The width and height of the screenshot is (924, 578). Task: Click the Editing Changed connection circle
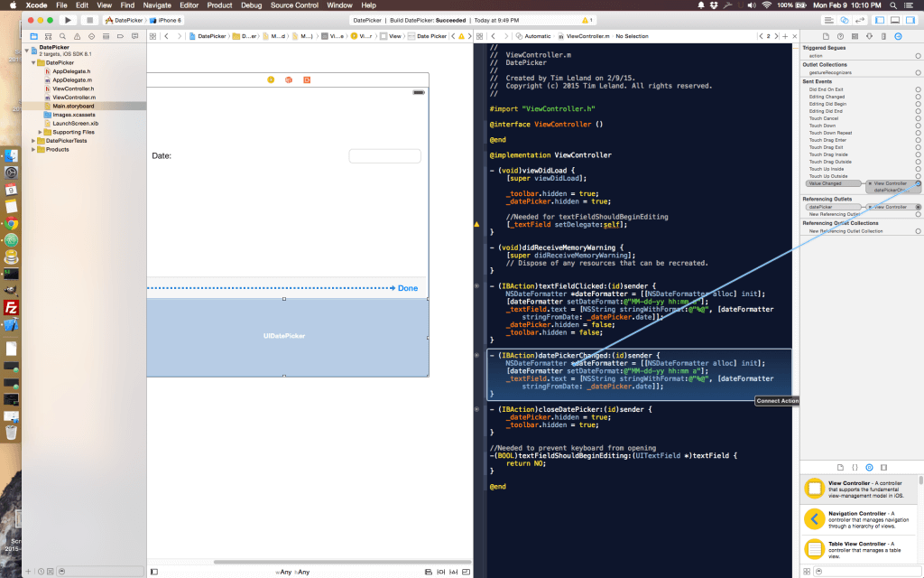(x=918, y=97)
